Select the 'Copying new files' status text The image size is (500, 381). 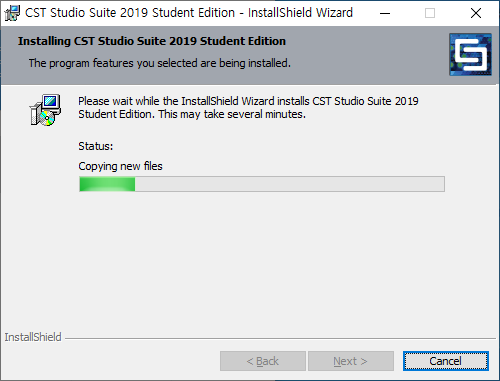point(120,166)
